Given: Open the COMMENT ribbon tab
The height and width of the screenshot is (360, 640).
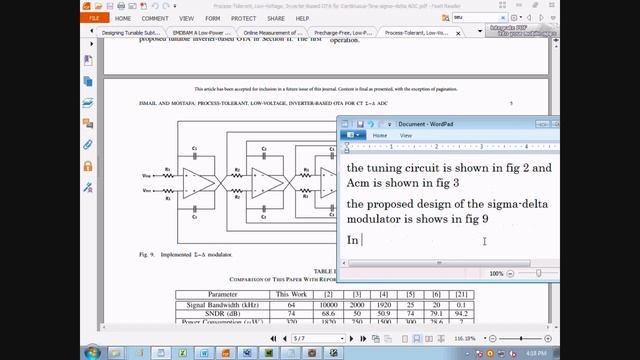Looking at the screenshot, I should click(155, 18).
